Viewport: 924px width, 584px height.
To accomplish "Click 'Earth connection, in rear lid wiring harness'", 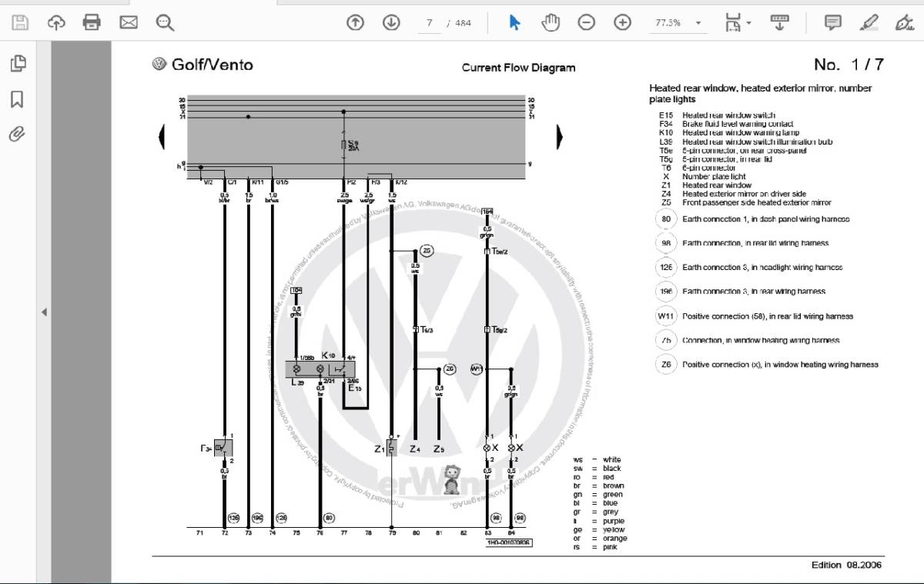I will (x=755, y=243).
